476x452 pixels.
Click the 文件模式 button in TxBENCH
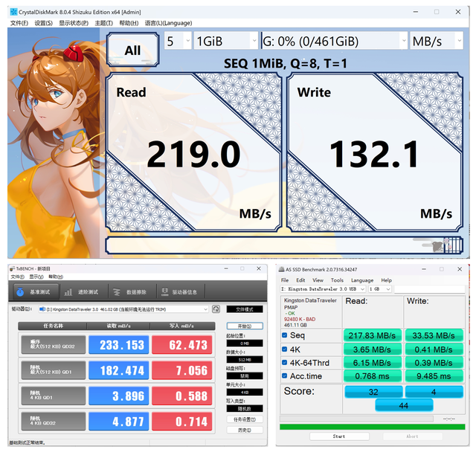[x=245, y=309]
